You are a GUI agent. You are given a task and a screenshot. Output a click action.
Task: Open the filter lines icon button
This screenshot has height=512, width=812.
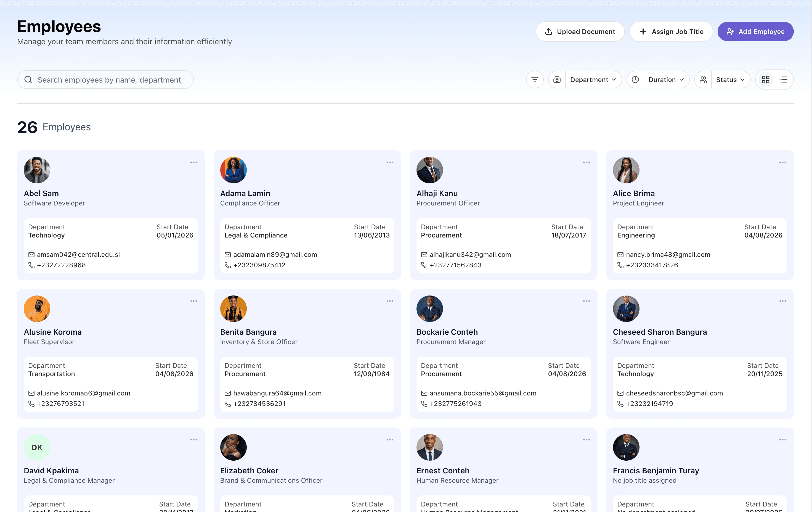[535, 80]
